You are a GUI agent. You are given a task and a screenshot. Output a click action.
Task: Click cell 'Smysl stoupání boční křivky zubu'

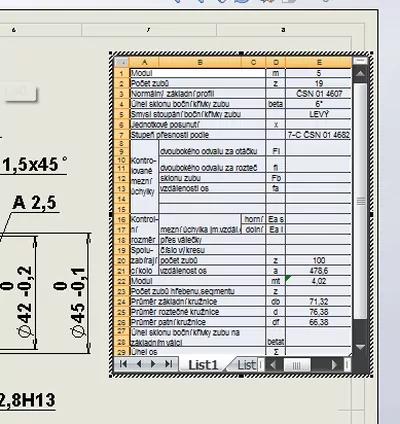(x=197, y=114)
